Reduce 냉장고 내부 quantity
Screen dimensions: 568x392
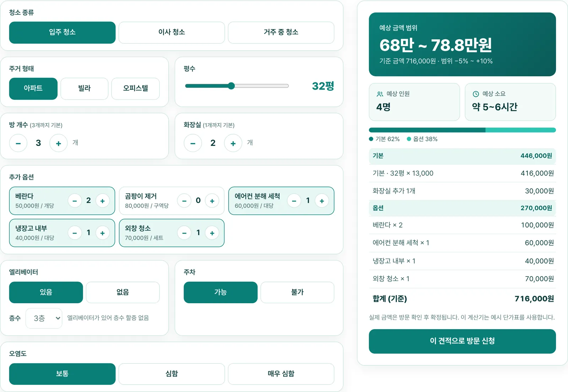pyautogui.click(x=75, y=233)
